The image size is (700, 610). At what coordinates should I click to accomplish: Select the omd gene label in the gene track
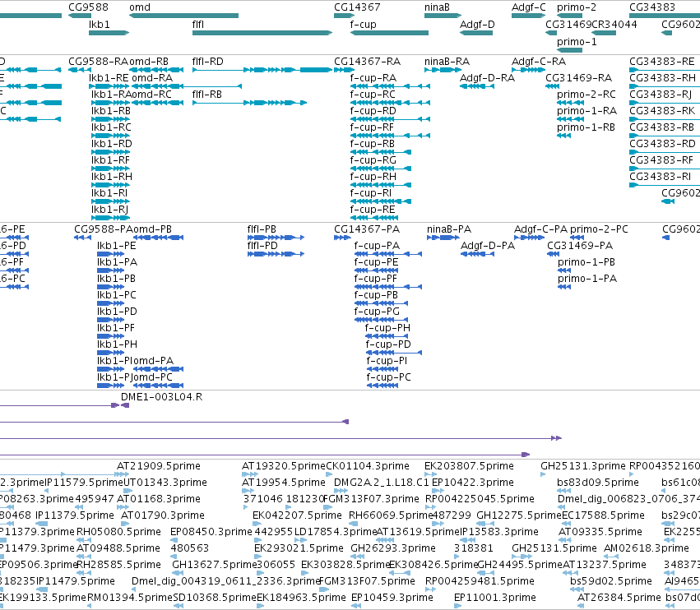tap(140, 7)
